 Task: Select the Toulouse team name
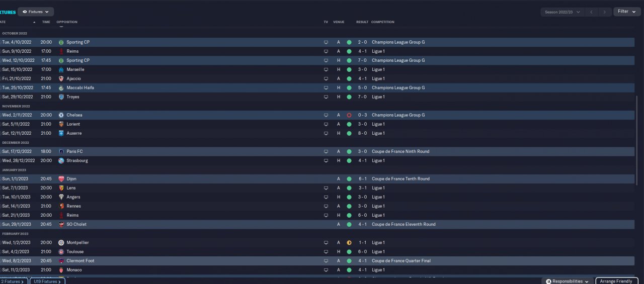[75, 252]
